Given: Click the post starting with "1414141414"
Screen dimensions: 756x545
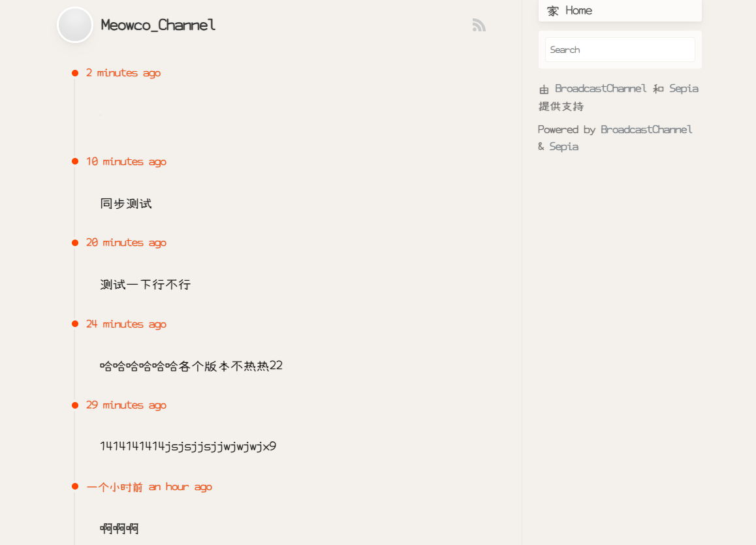Looking at the screenshot, I should tap(188, 447).
